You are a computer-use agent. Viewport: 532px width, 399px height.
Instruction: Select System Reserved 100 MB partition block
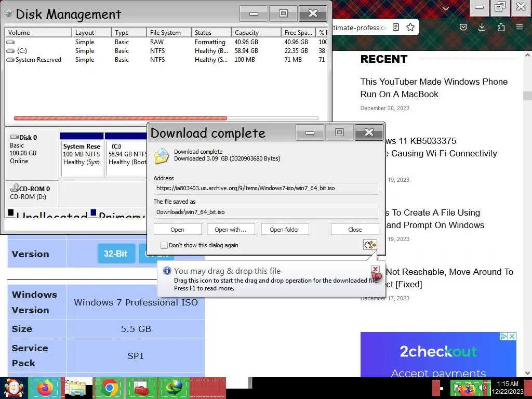[x=82, y=154]
